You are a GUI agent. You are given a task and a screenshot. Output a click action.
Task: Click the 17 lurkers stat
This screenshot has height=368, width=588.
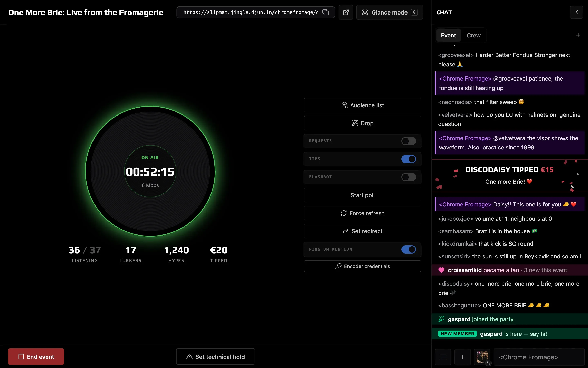[x=130, y=254]
